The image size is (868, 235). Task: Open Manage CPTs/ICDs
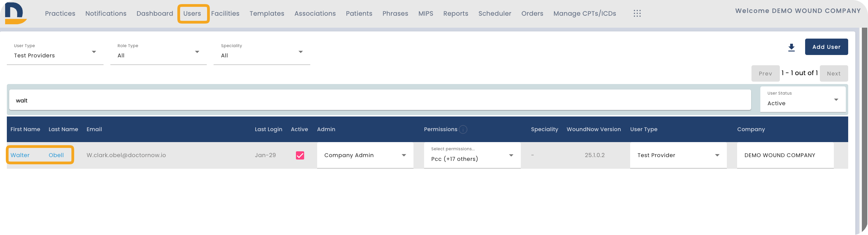(585, 13)
